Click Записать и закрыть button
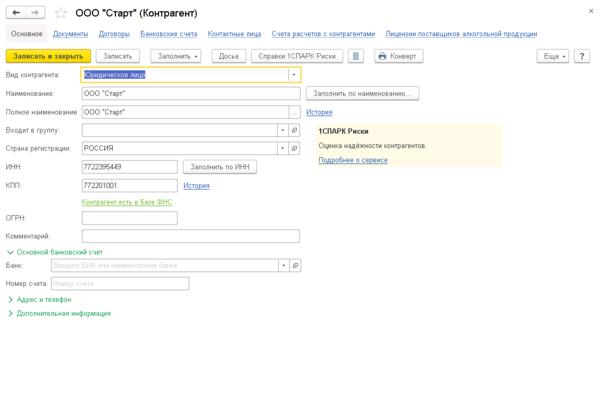The image size is (600, 393). point(48,56)
